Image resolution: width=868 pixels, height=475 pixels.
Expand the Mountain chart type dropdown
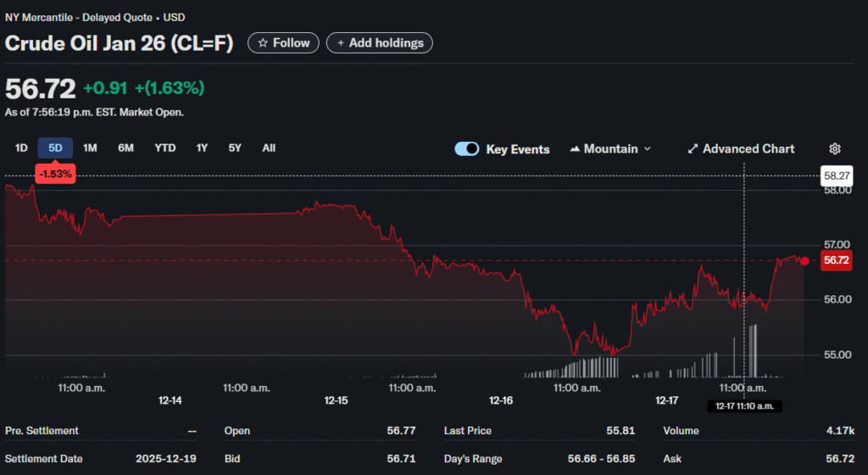pyautogui.click(x=610, y=149)
